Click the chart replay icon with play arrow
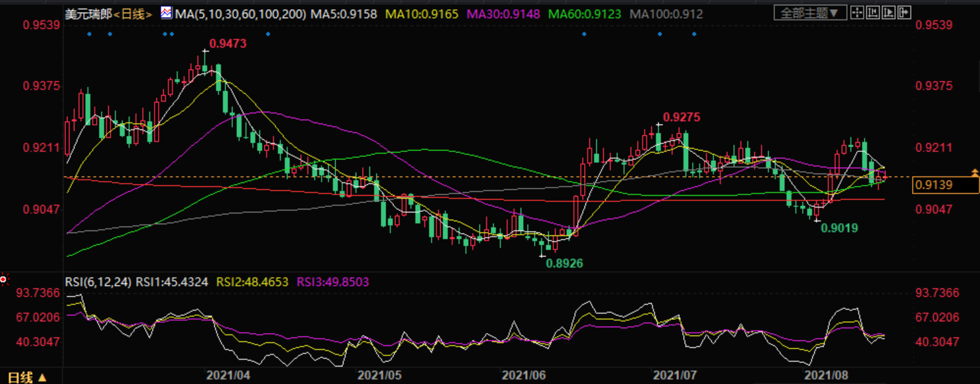This screenshot has width=980, height=384. point(889,12)
